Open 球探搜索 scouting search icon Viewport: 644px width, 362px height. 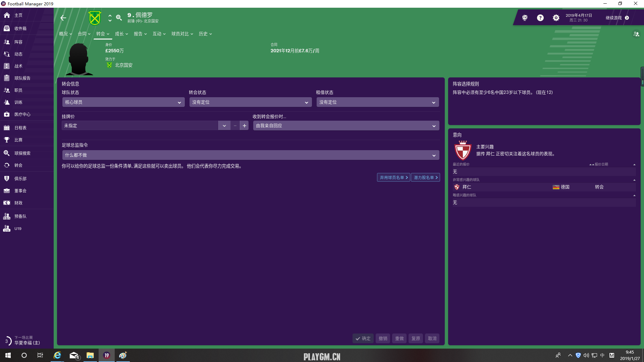tap(7, 153)
